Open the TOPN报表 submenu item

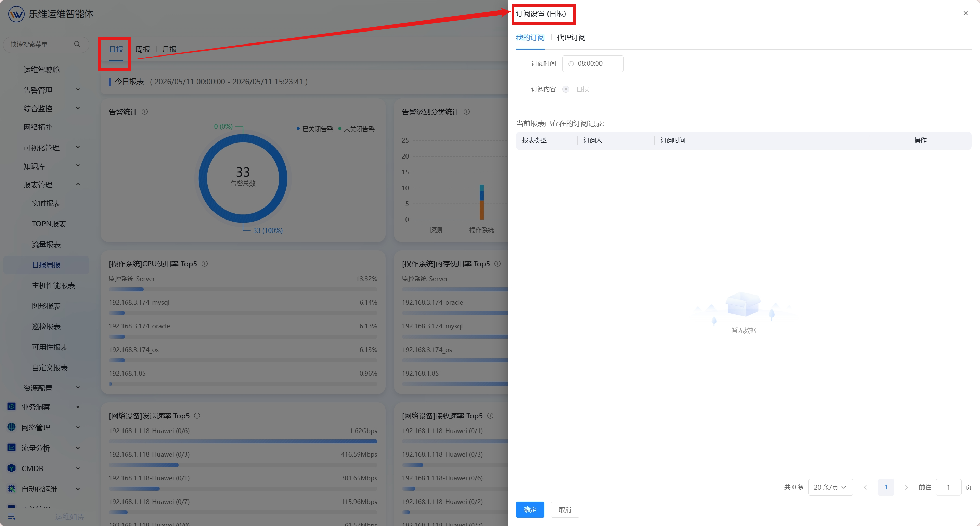(x=49, y=224)
